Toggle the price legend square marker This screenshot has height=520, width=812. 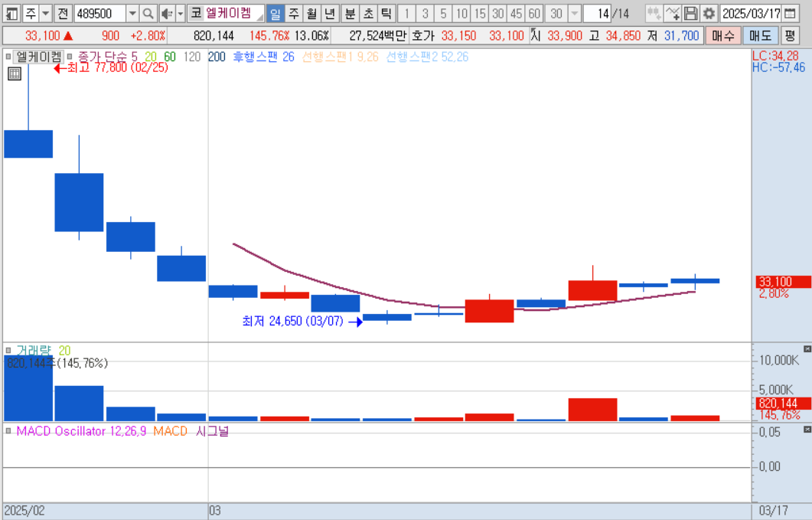pos(8,57)
